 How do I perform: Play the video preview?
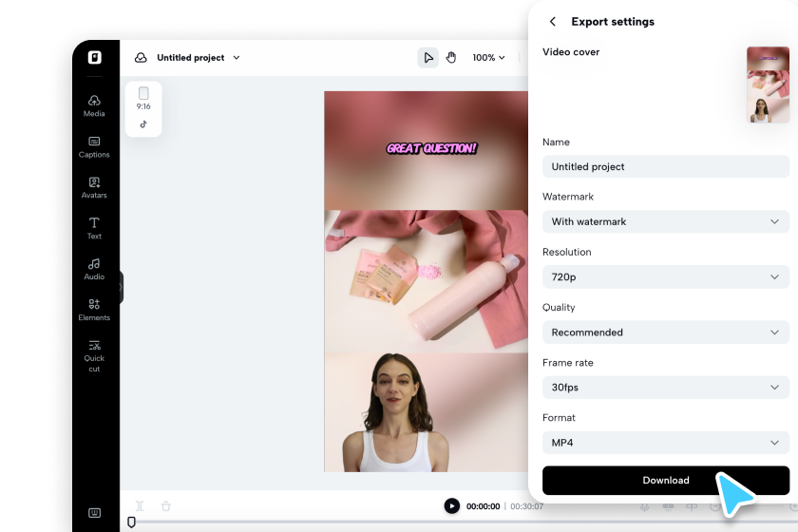[x=451, y=505]
